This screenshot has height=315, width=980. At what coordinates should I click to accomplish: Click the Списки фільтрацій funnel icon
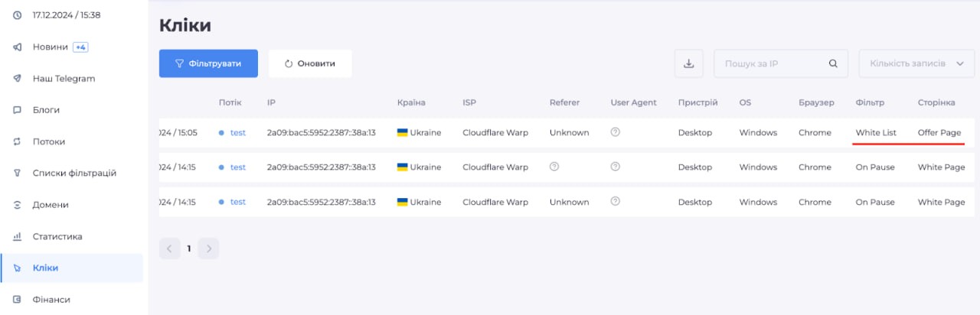[x=18, y=174]
